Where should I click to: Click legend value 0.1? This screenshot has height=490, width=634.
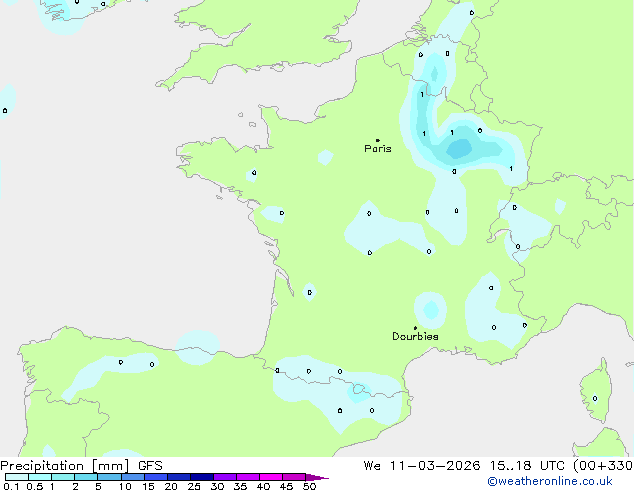pyautogui.click(x=11, y=486)
